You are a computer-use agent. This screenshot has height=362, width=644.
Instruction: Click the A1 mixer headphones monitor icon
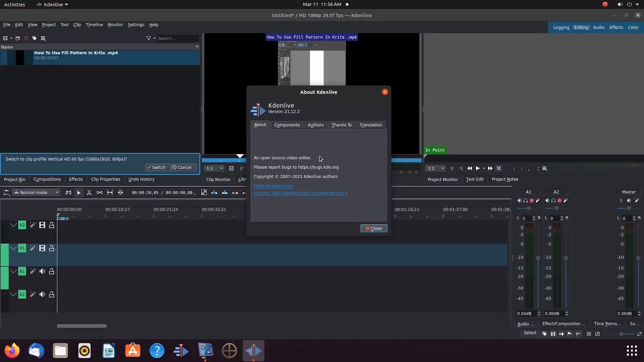(x=525, y=201)
